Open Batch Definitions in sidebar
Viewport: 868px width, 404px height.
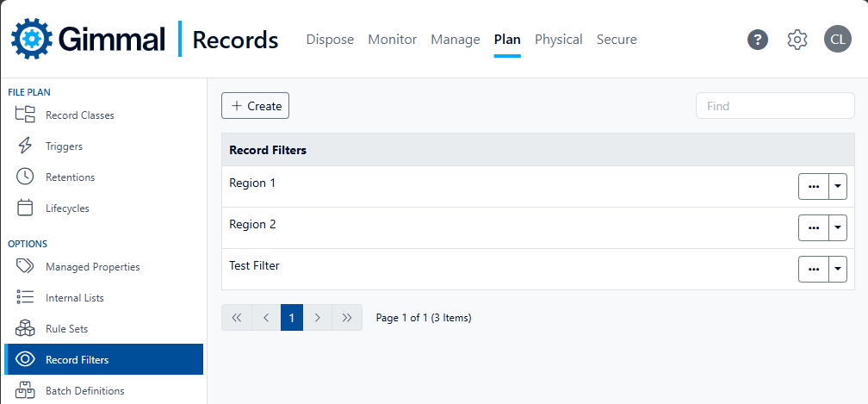pyautogui.click(x=84, y=391)
